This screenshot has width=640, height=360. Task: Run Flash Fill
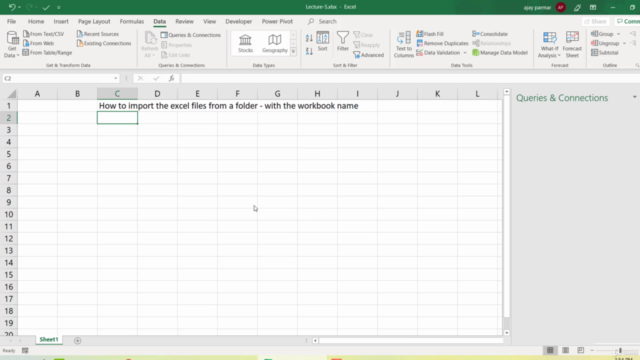tap(430, 34)
